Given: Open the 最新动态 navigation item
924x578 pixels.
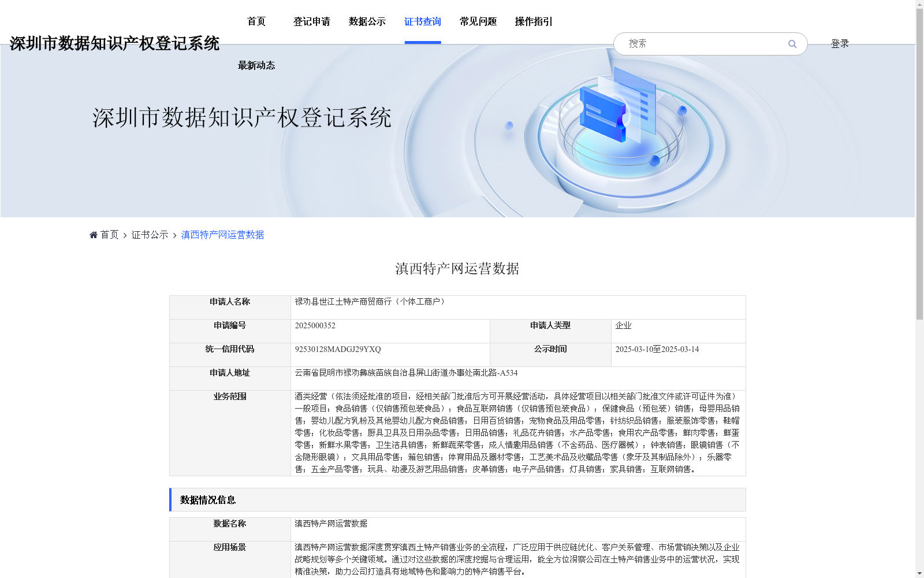Looking at the screenshot, I should point(256,65).
